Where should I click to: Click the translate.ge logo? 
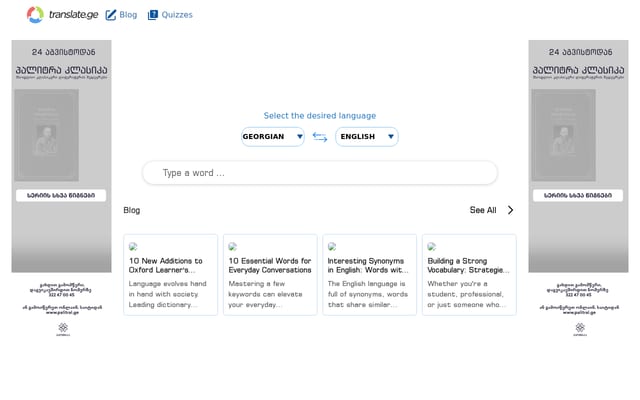click(x=62, y=15)
